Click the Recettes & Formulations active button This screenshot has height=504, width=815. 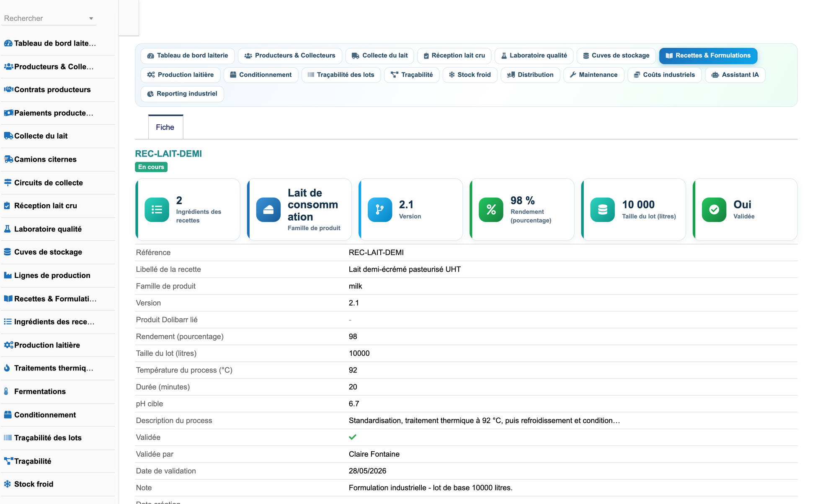(708, 56)
